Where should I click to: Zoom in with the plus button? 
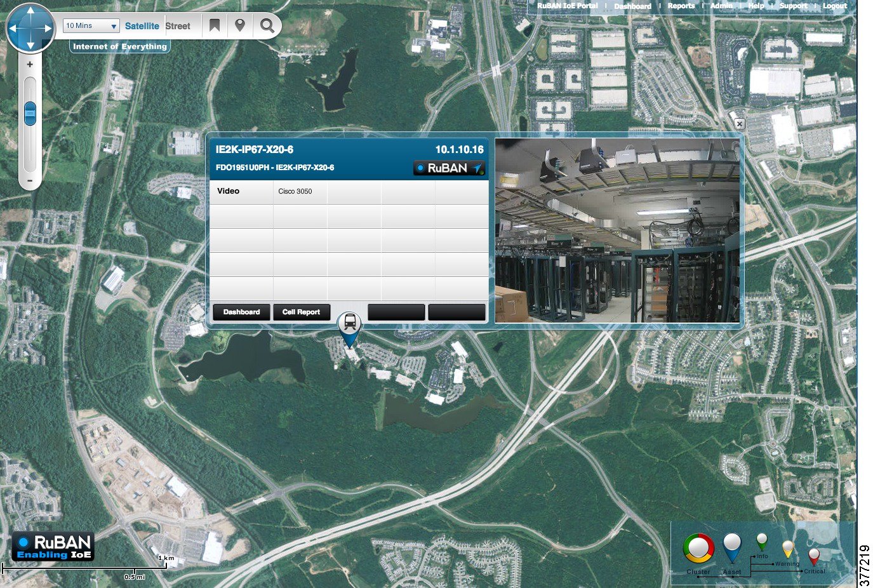click(30, 64)
